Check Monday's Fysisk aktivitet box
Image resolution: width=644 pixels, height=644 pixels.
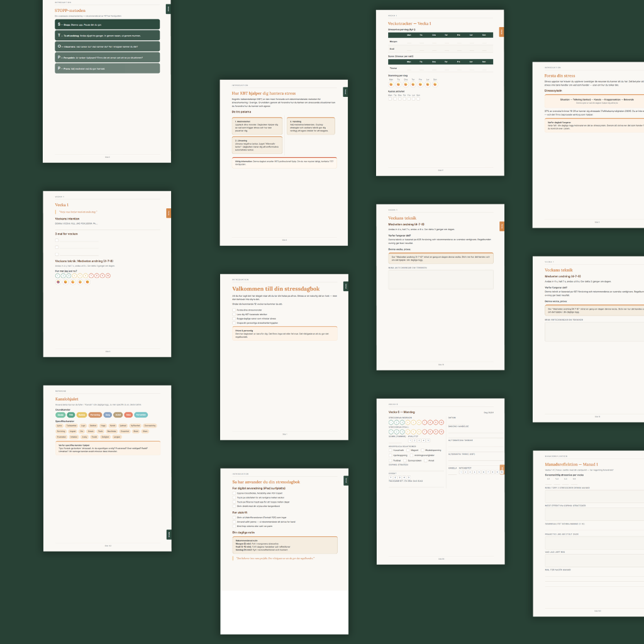390,99
